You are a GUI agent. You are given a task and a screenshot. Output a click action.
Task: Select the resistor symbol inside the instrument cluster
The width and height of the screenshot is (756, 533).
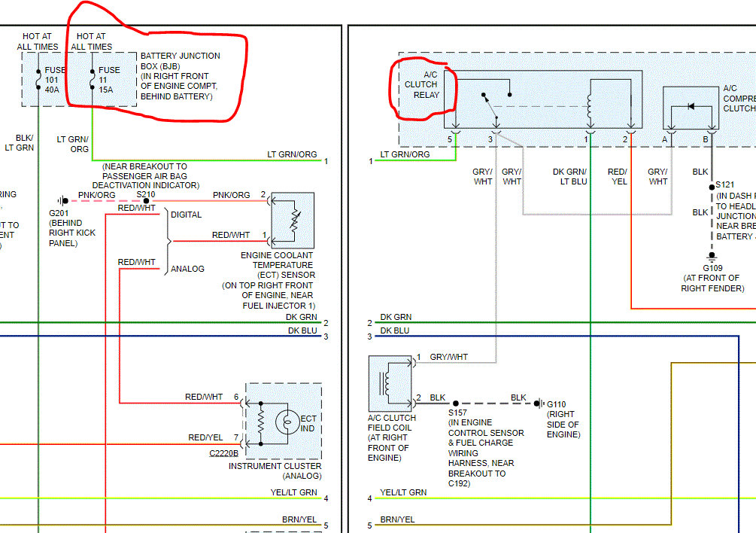pos(261,423)
